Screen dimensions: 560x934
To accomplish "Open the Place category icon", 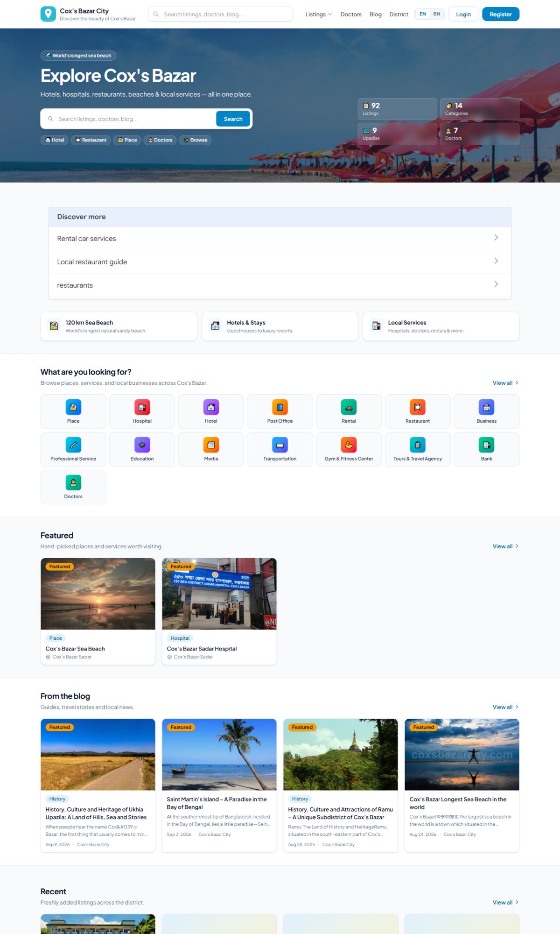I will (x=73, y=407).
